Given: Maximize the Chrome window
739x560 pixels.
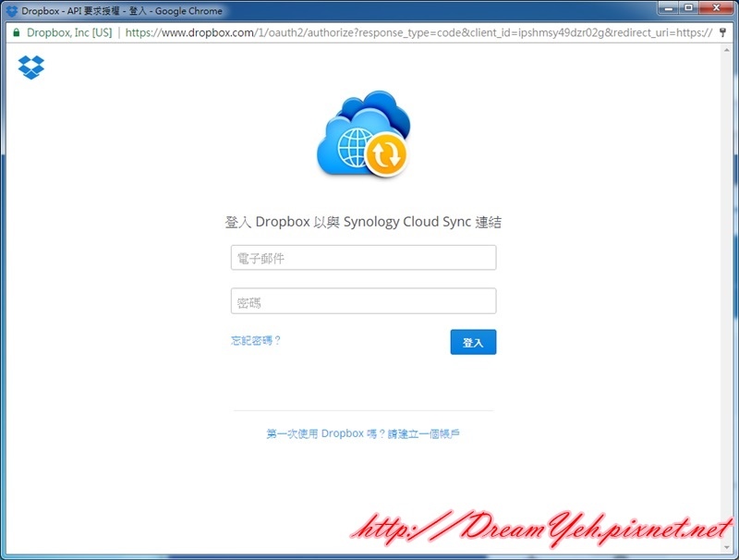Looking at the screenshot, I should [x=688, y=8].
